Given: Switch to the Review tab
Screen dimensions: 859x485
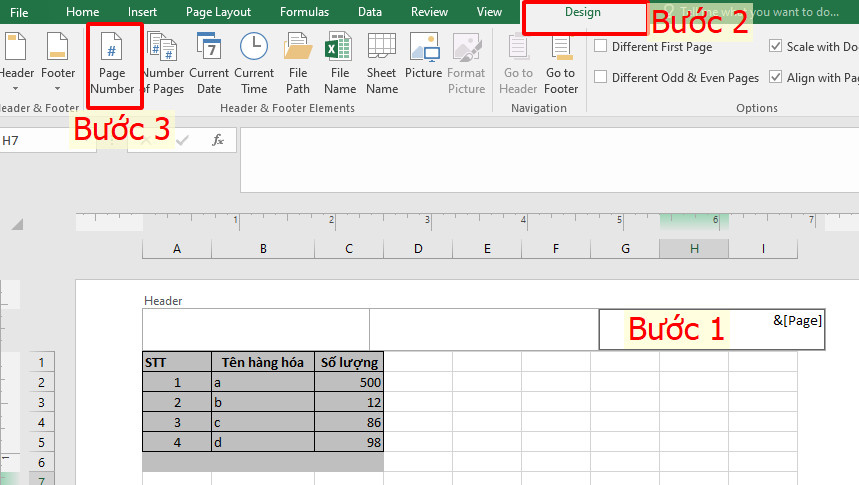Looking at the screenshot, I should tap(430, 12).
